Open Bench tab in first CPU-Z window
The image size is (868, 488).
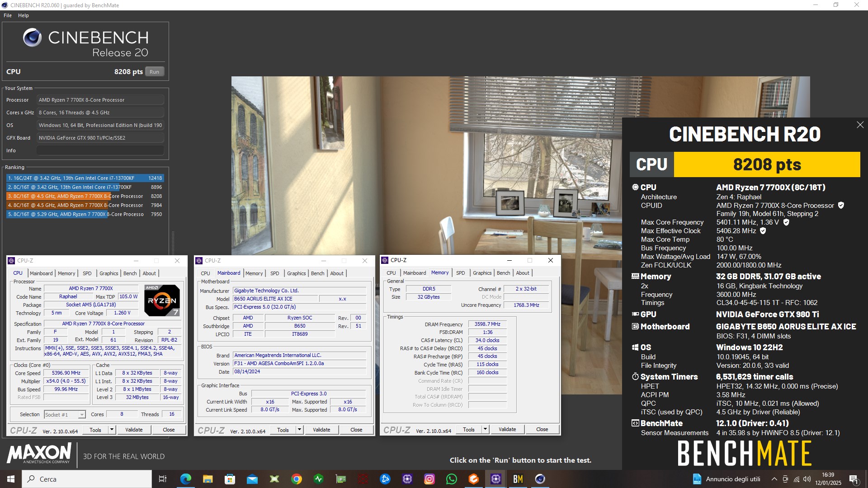(x=130, y=273)
